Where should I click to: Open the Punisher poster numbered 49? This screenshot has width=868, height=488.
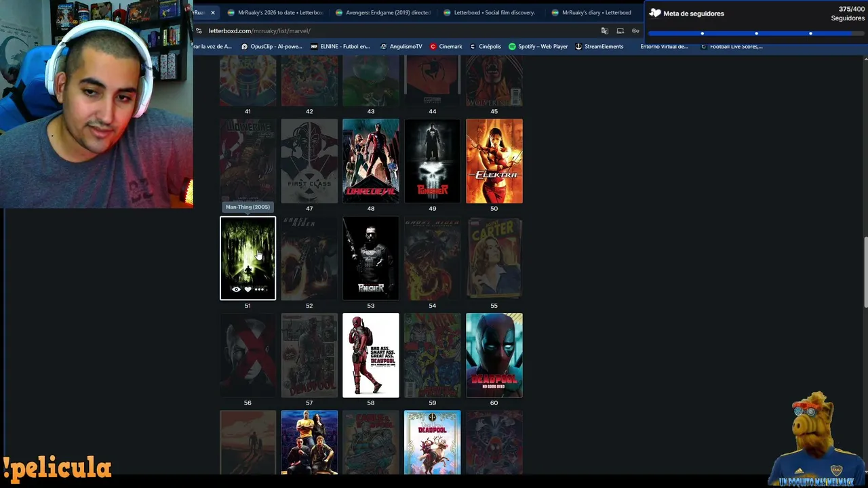(x=433, y=161)
